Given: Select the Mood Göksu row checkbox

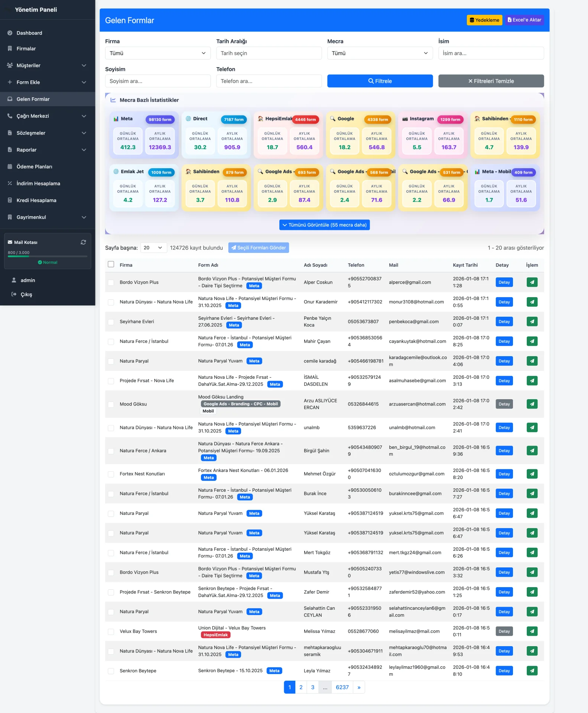Looking at the screenshot, I should coord(111,404).
